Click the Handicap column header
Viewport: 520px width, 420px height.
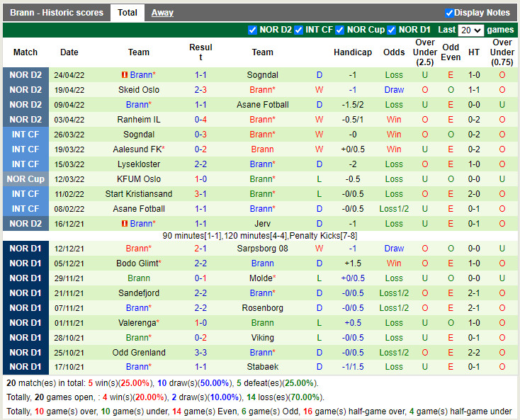[x=353, y=52]
